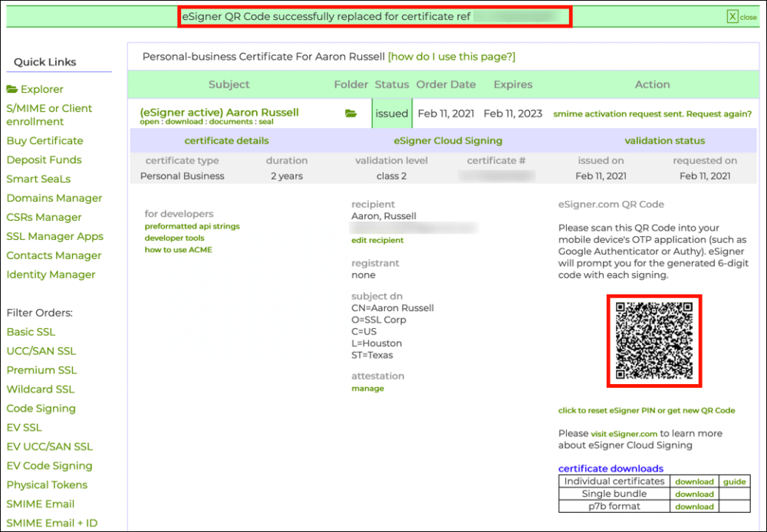Select Identity Manager in Quick Links
Viewport: 767px width, 532px height.
tap(51, 274)
